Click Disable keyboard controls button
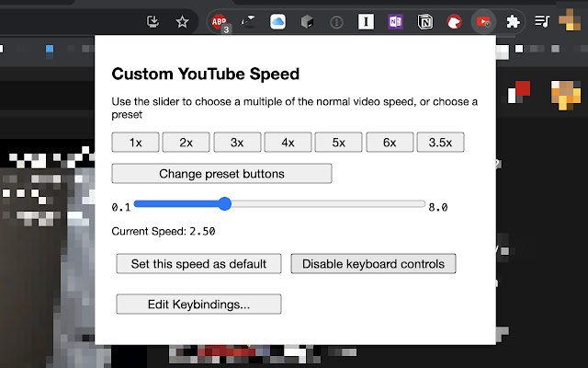 click(373, 264)
